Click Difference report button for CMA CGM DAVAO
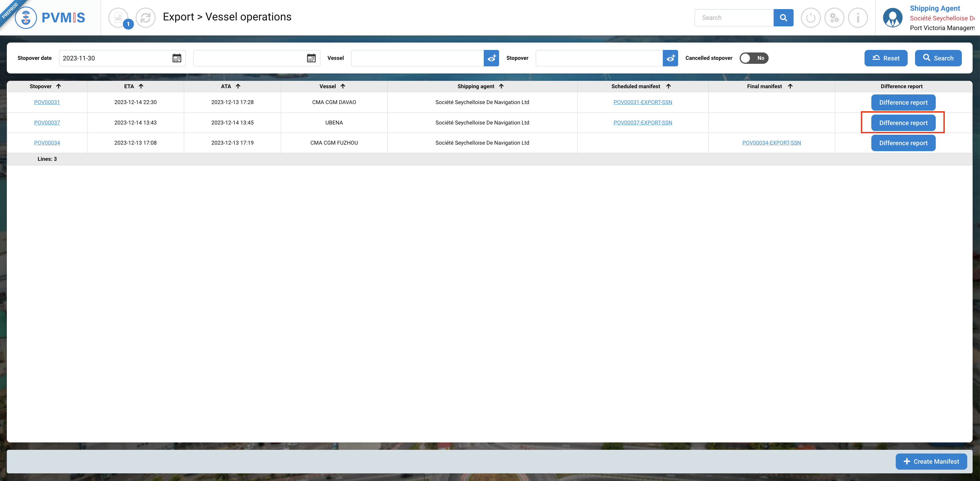Viewport: 980px width, 481px height. click(903, 102)
